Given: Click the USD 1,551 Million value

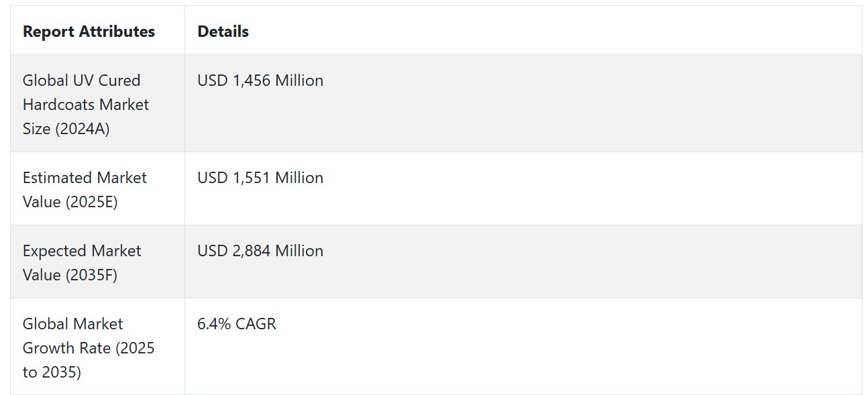Looking at the screenshot, I should [260, 178].
